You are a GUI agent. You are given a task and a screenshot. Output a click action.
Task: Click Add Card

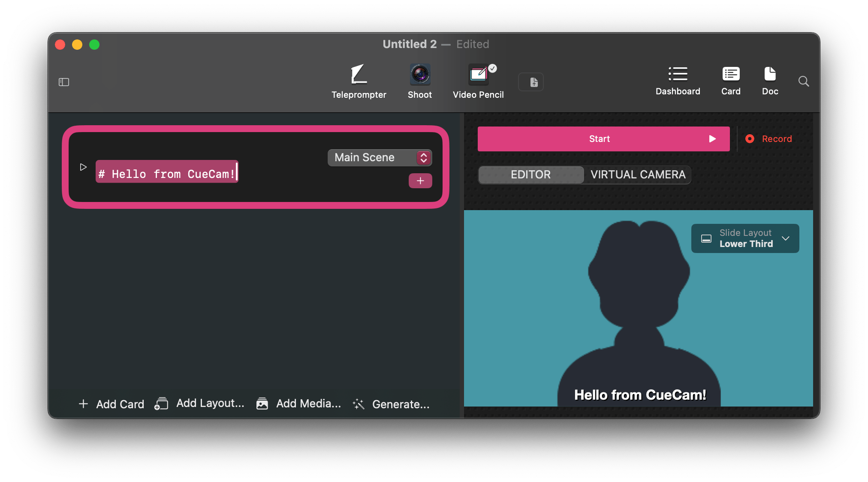tap(112, 404)
